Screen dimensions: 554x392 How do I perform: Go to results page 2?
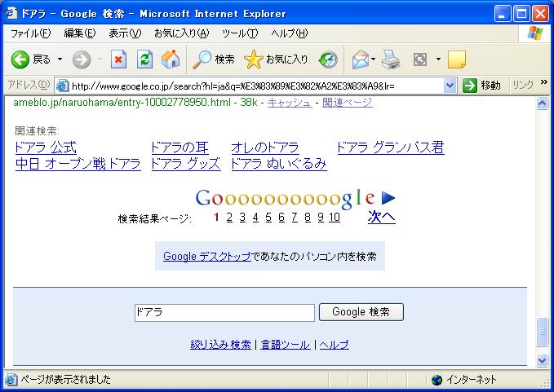pos(229,217)
